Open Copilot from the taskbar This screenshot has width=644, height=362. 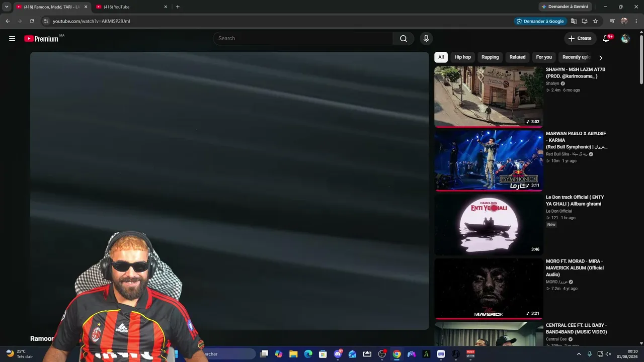pos(279,354)
